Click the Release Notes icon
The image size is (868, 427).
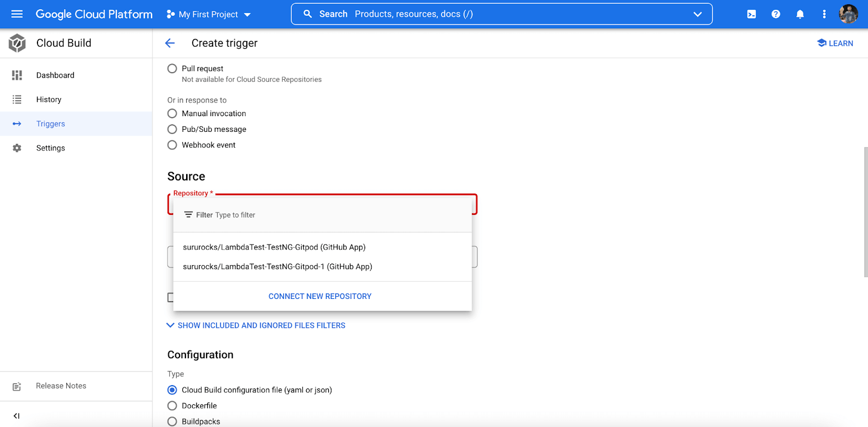tap(17, 386)
